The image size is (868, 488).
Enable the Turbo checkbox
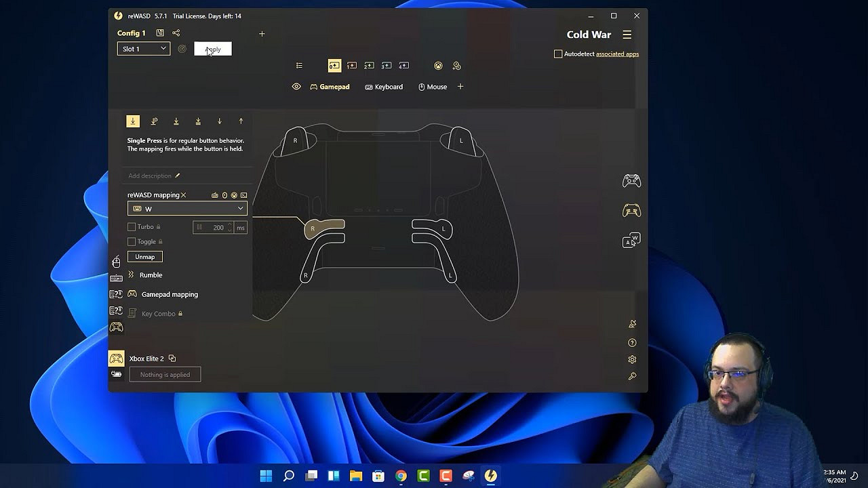tap(132, 227)
